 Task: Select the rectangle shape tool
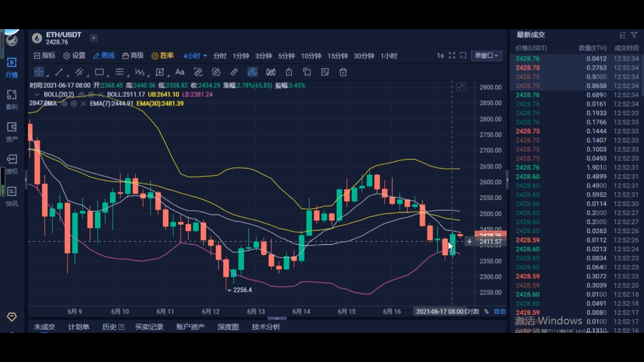(99, 72)
